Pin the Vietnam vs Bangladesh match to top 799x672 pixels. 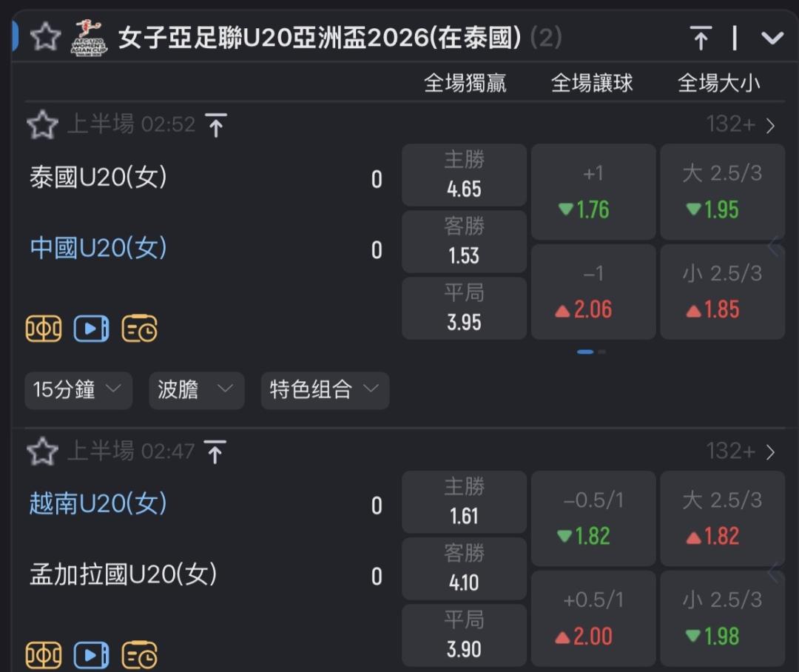[215, 451]
